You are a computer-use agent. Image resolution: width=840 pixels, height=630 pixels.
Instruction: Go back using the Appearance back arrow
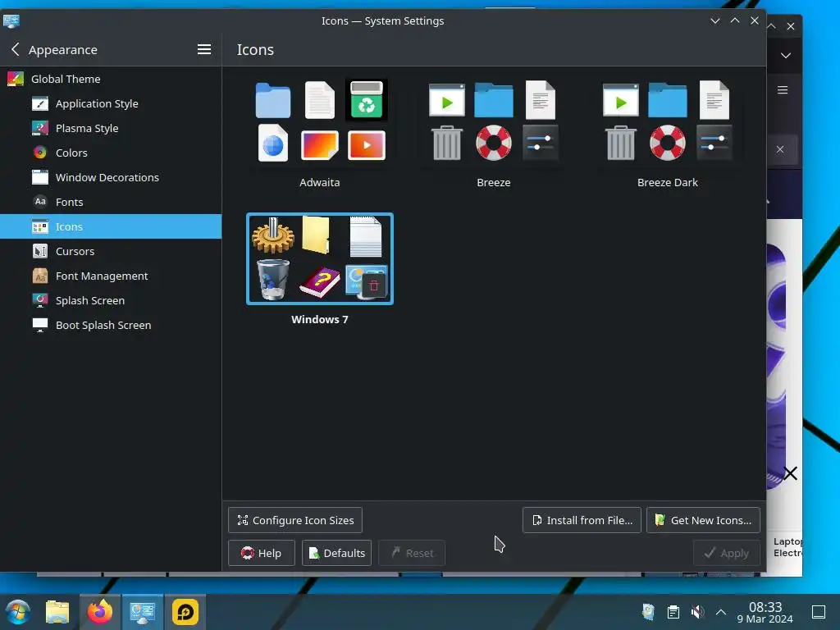pyautogui.click(x=15, y=49)
